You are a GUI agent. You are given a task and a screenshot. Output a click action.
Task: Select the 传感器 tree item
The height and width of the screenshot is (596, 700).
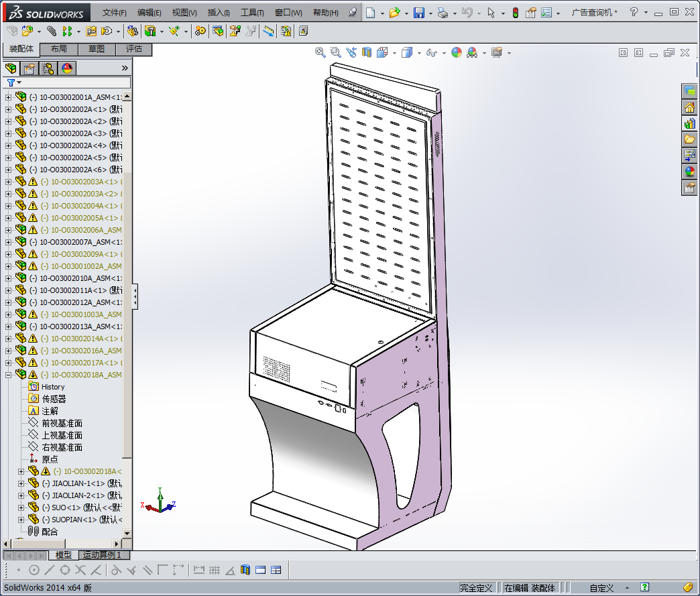(54, 399)
